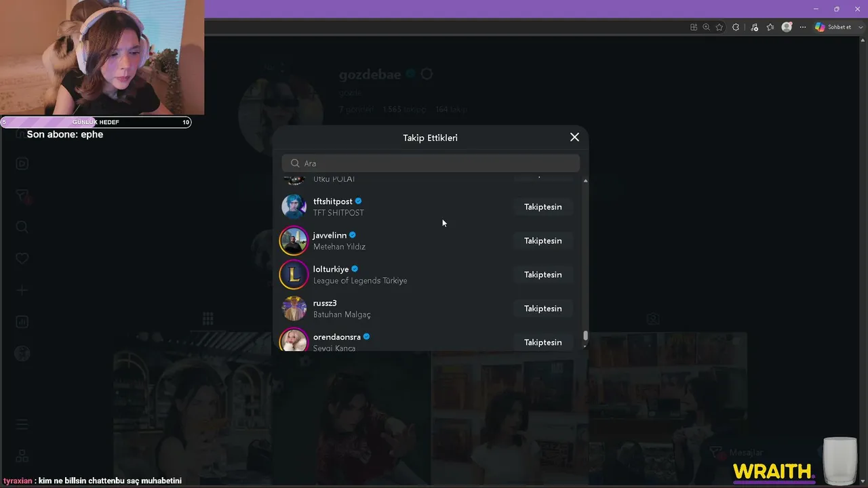Open the browser three-dot settings menu
The image size is (868, 488).
coord(803,27)
